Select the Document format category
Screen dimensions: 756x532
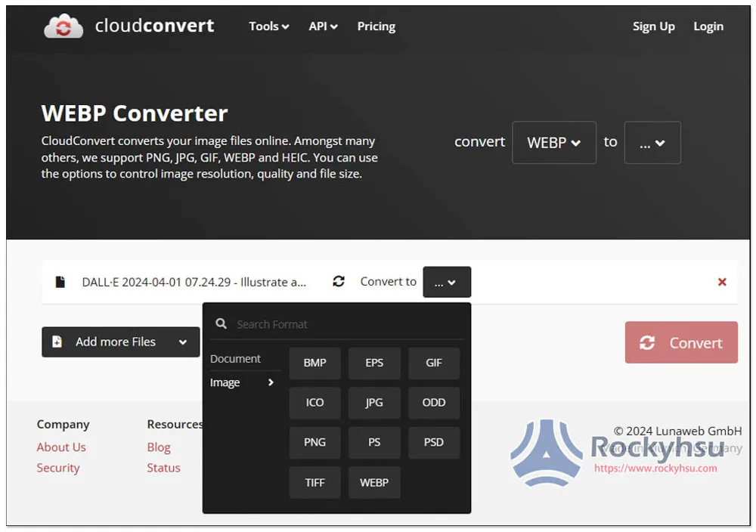tap(235, 359)
